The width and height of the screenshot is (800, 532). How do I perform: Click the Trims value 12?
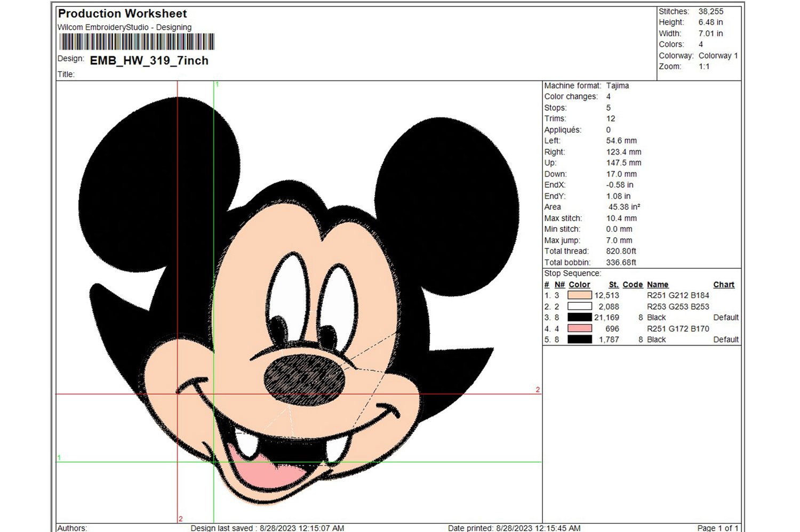(611, 119)
